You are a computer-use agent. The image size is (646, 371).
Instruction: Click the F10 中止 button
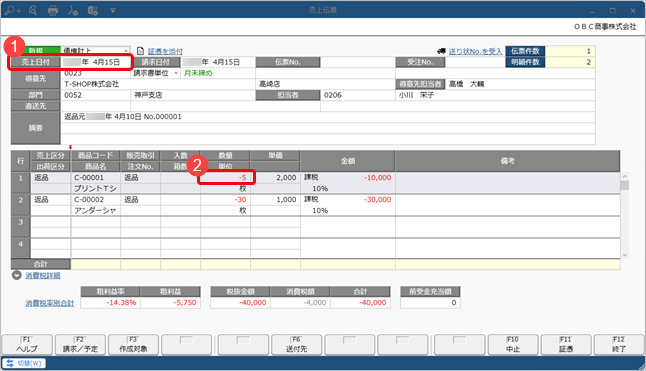513,345
